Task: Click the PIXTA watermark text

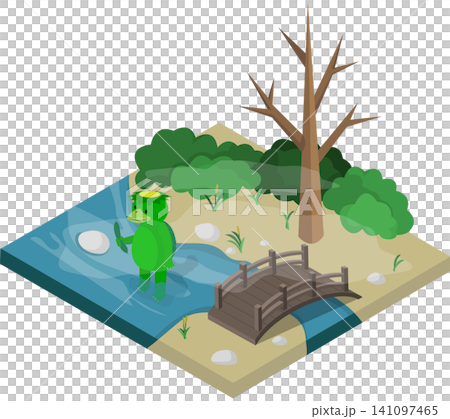Action: pyautogui.click(x=257, y=202)
